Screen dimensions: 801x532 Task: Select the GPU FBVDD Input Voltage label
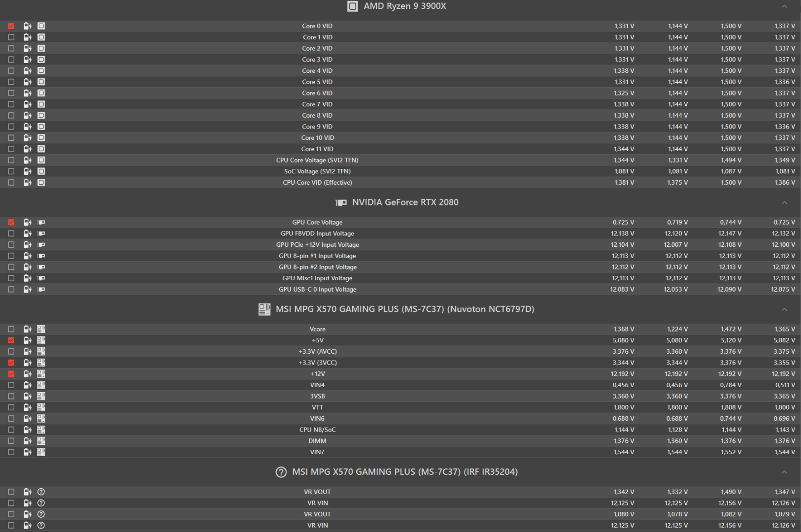pos(317,233)
